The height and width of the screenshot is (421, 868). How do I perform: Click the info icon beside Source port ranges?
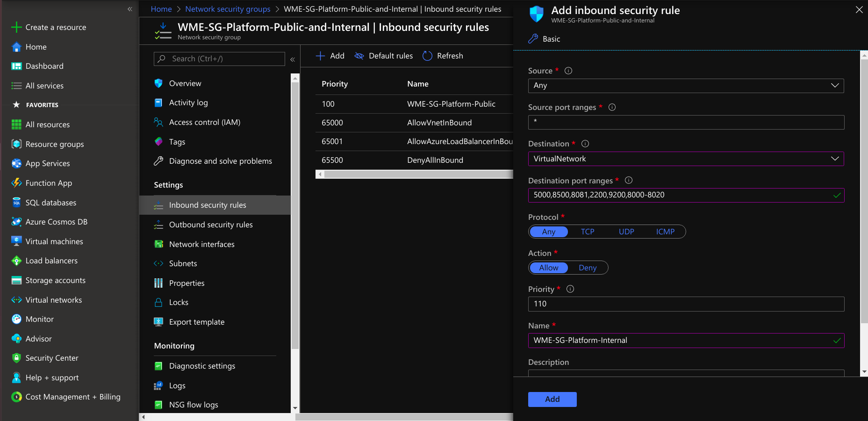(612, 107)
